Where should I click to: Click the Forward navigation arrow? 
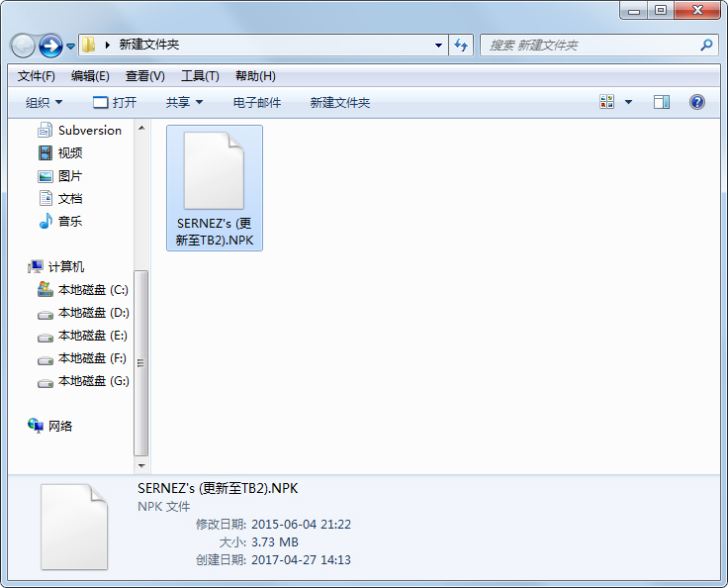click(x=50, y=46)
